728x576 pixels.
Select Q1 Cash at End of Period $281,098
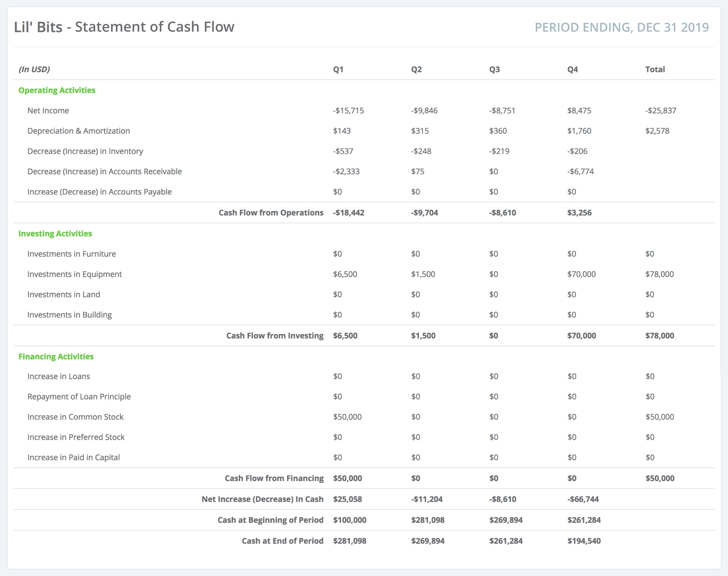click(x=349, y=541)
